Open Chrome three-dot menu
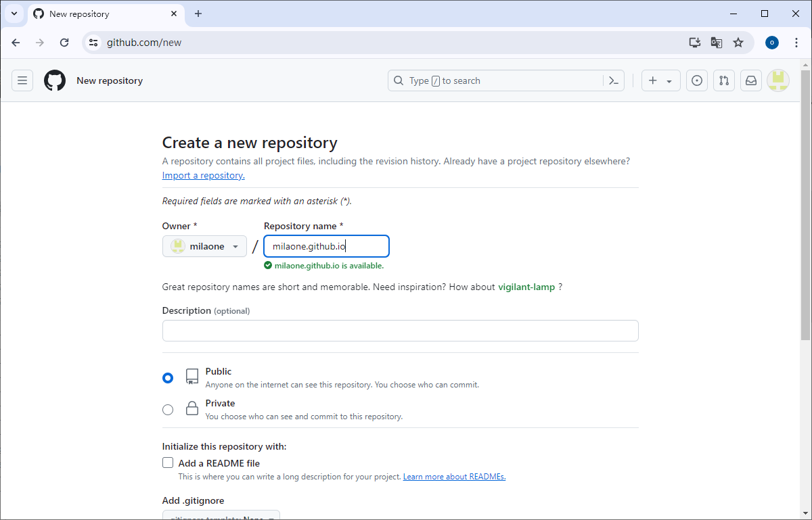The height and width of the screenshot is (520, 812). 796,43
